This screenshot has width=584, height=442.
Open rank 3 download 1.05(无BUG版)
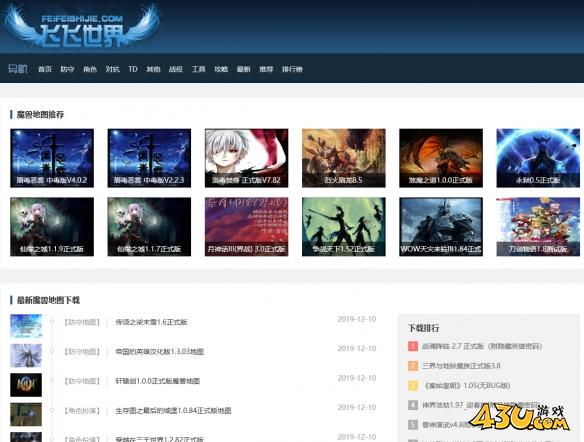(467, 385)
